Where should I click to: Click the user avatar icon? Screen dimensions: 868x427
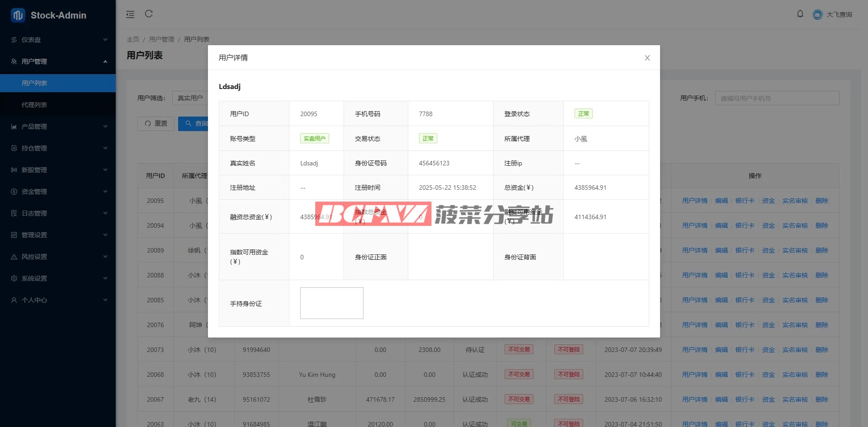(x=817, y=14)
